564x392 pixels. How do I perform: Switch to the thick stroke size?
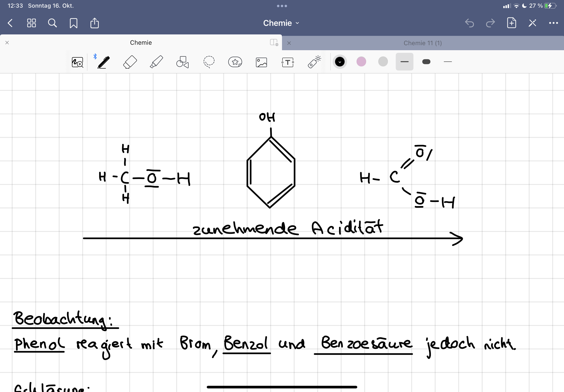427,62
